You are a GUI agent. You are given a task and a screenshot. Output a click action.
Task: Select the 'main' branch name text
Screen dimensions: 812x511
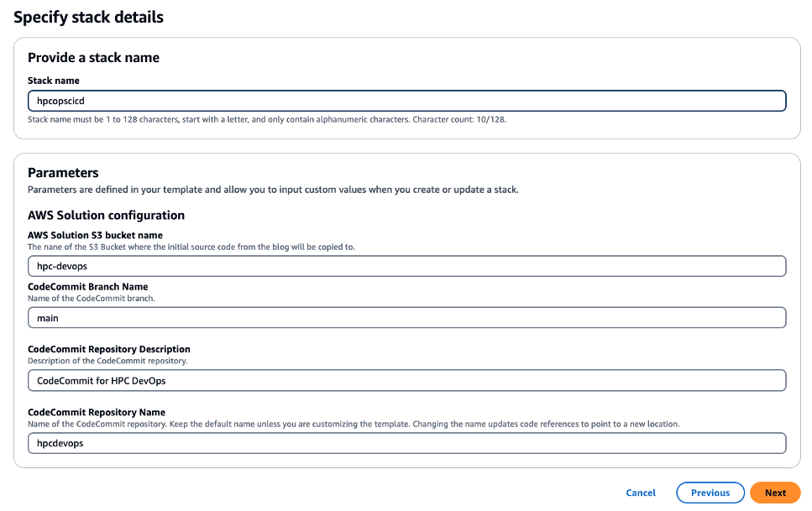tap(47, 317)
